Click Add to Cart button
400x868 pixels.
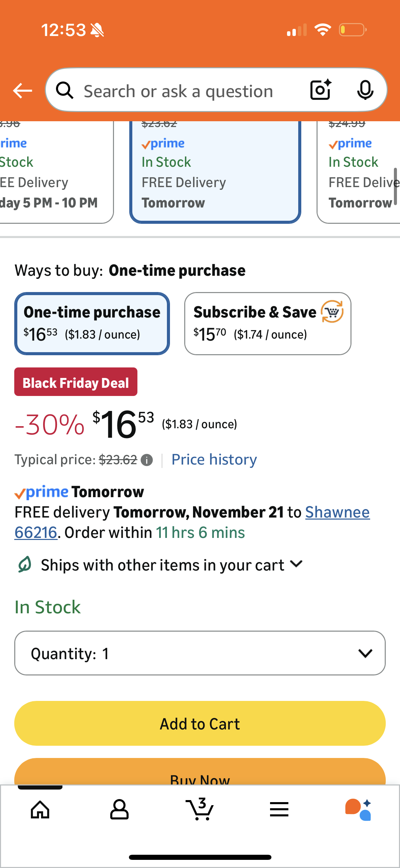click(200, 723)
